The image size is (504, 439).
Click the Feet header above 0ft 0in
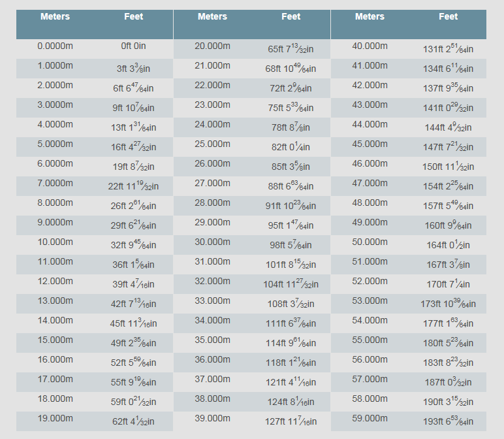click(133, 17)
